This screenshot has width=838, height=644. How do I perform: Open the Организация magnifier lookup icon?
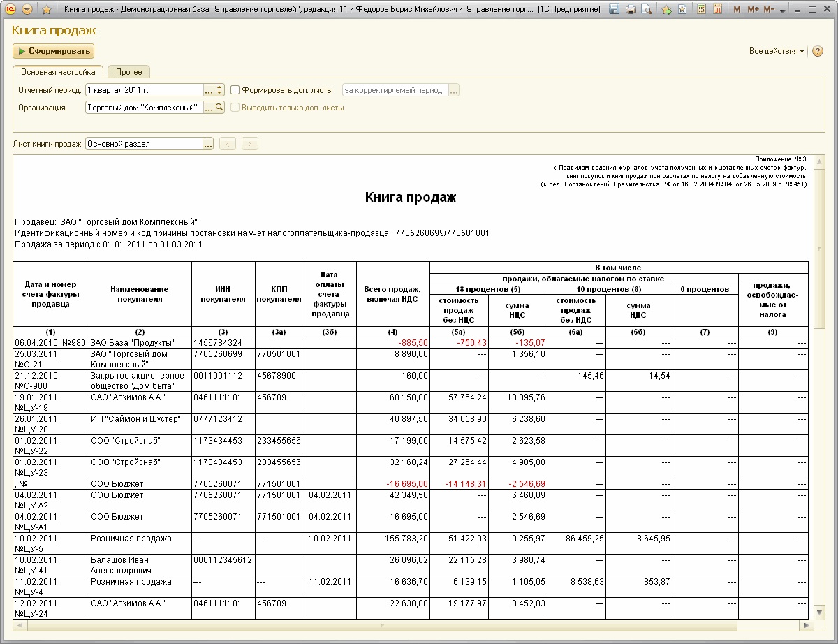click(x=219, y=108)
